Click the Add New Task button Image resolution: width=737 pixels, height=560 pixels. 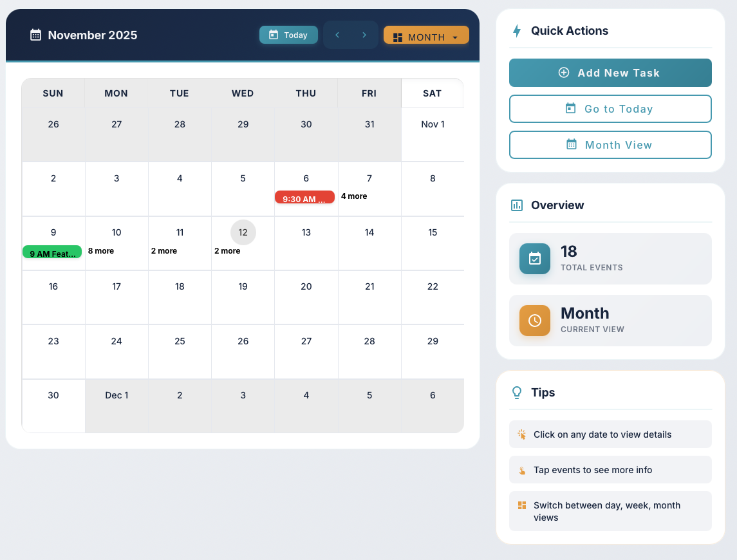click(x=610, y=73)
